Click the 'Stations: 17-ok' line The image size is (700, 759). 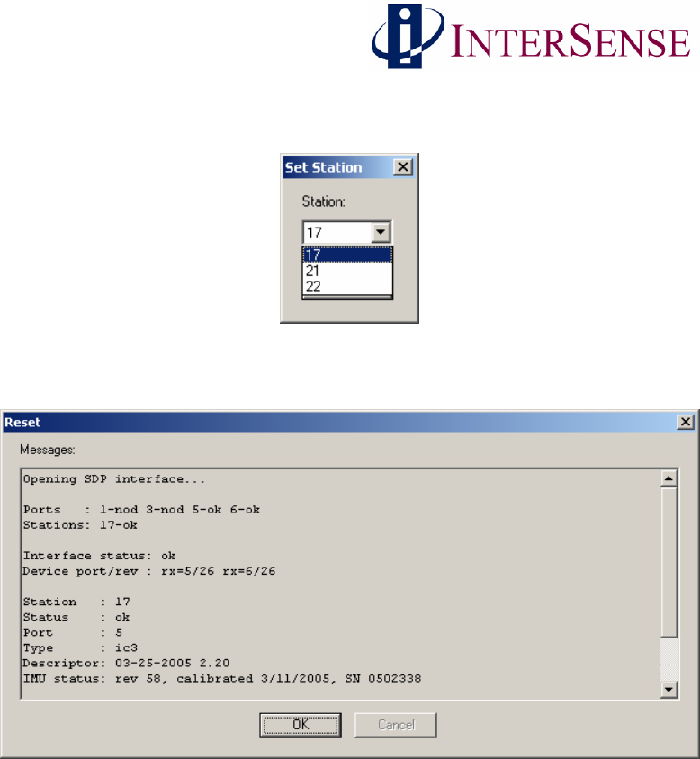(x=80, y=525)
